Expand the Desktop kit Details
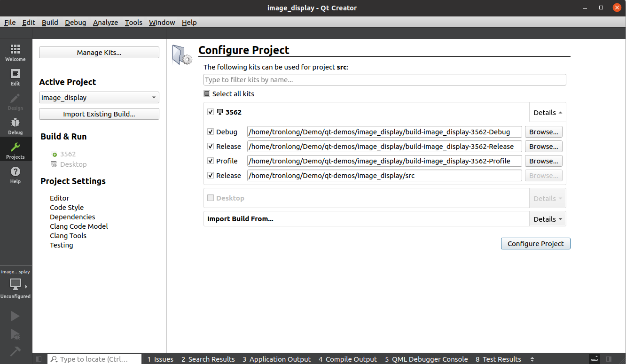 548,199
